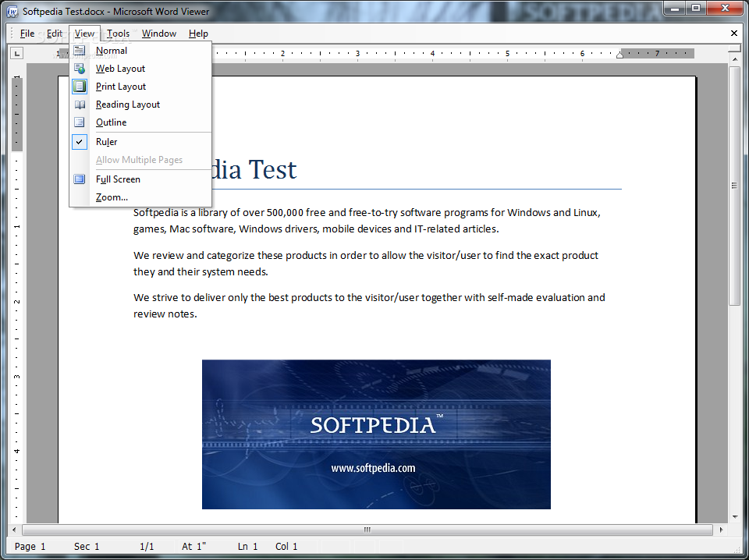This screenshot has height=560, width=749.
Task: Click the Reading Layout book icon
Action: click(80, 105)
